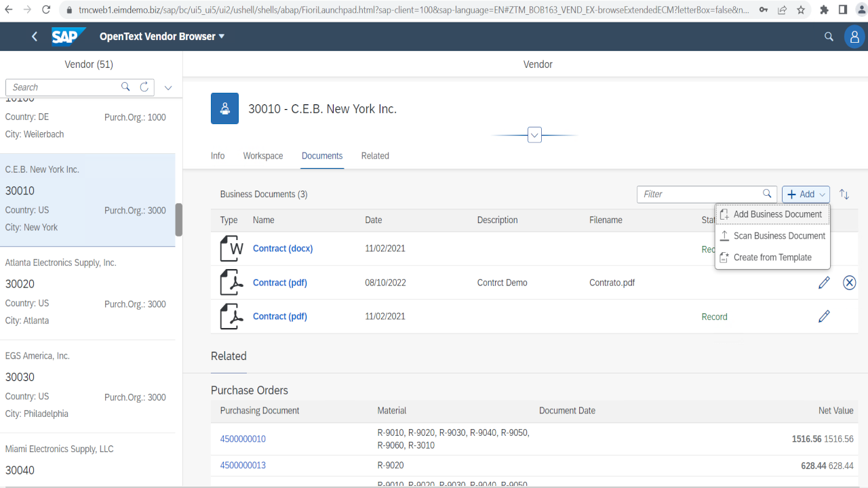Screen dimensions: 868x488
Task: Expand the vendor list filter chevron
Action: tap(168, 87)
